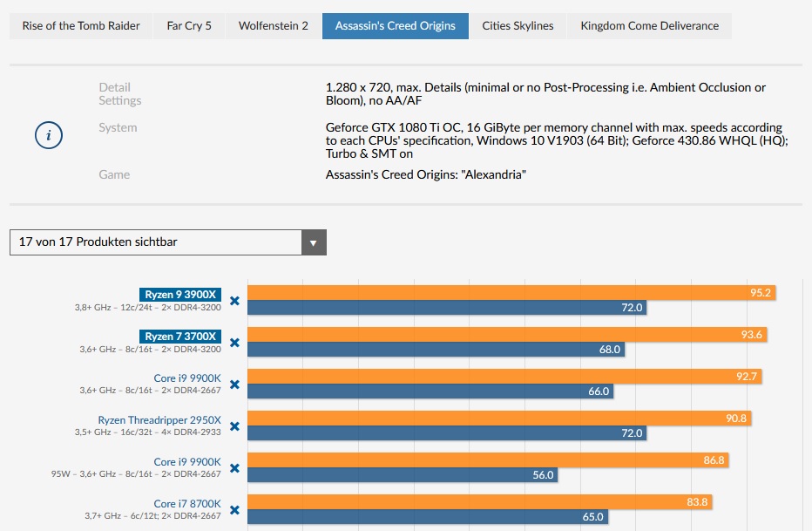Click the orange 90.8 Threadripper bar

pyautogui.click(x=499, y=419)
